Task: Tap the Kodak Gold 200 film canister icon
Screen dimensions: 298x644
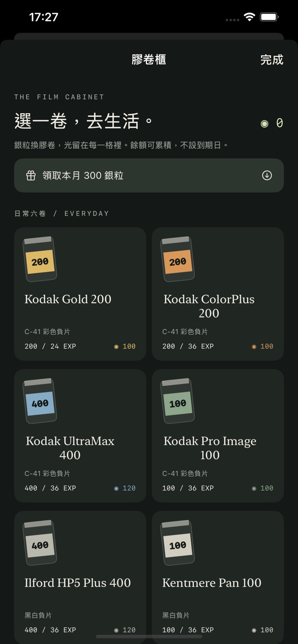Action: [40, 259]
